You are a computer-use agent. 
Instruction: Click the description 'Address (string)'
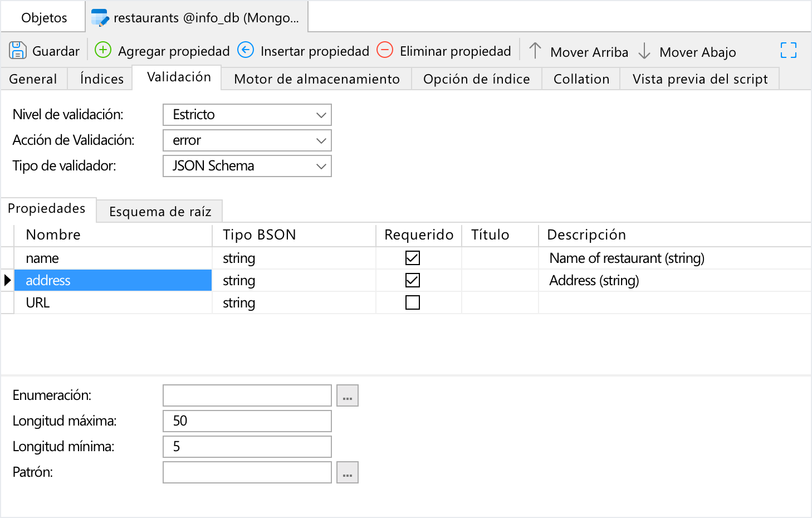click(594, 281)
